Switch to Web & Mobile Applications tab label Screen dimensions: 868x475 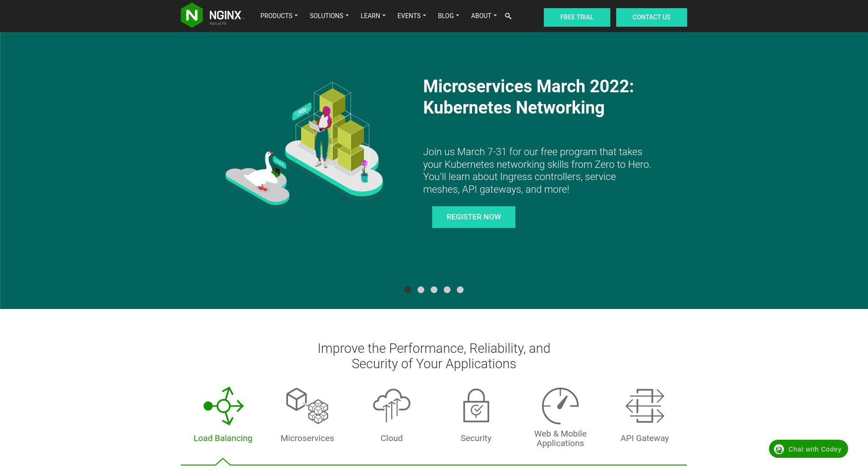point(561,438)
